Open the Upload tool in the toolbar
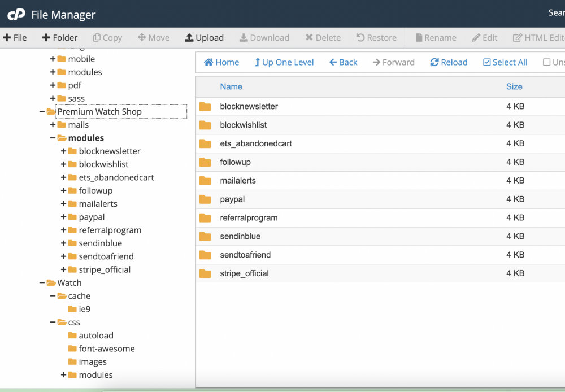 [205, 37]
